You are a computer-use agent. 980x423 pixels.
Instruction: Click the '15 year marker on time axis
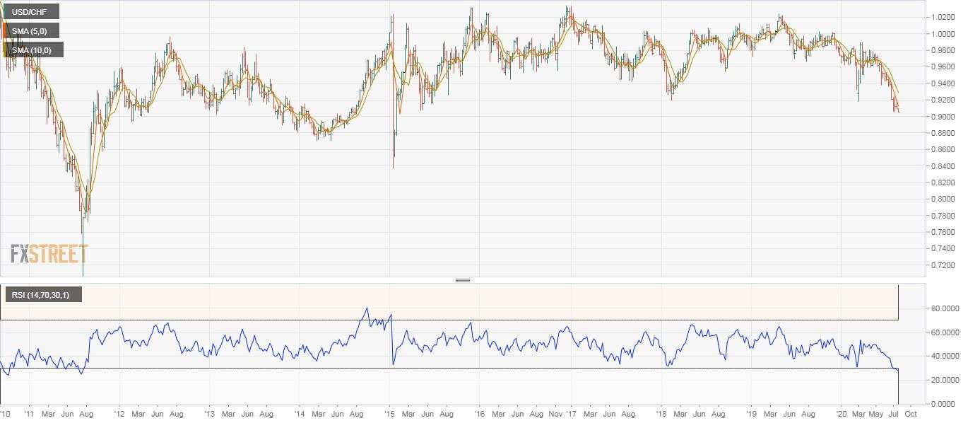coord(389,412)
